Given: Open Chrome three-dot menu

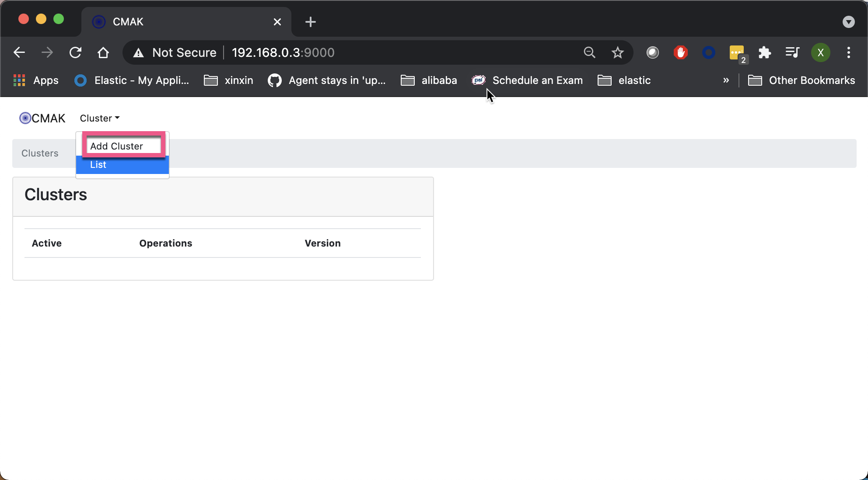Looking at the screenshot, I should pyautogui.click(x=848, y=53).
